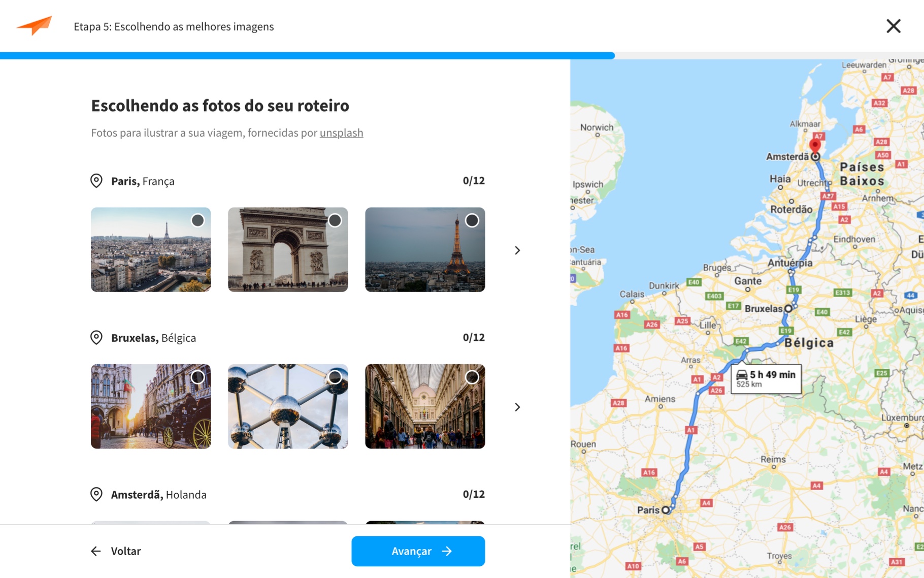Click the Países Baixos label on map
The image size is (924, 578).
pyautogui.click(x=862, y=174)
